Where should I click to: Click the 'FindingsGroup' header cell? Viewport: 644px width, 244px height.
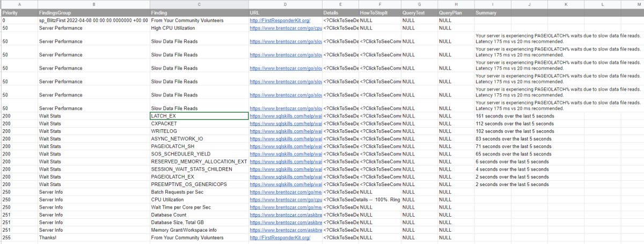[x=93, y=12]
